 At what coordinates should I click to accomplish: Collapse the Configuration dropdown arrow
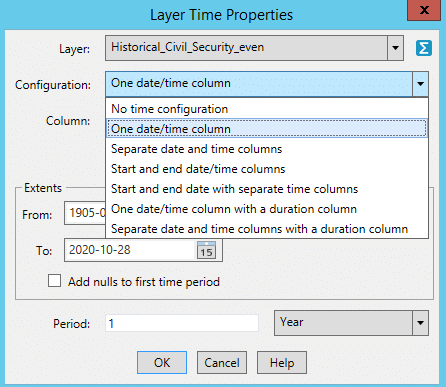pyautogui.click(x=420, y=84)
